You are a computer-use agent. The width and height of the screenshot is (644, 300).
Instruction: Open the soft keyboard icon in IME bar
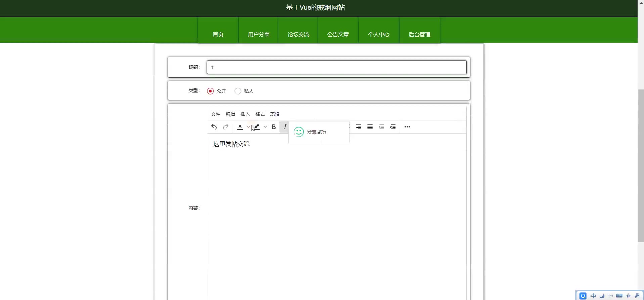coord(619,296)
